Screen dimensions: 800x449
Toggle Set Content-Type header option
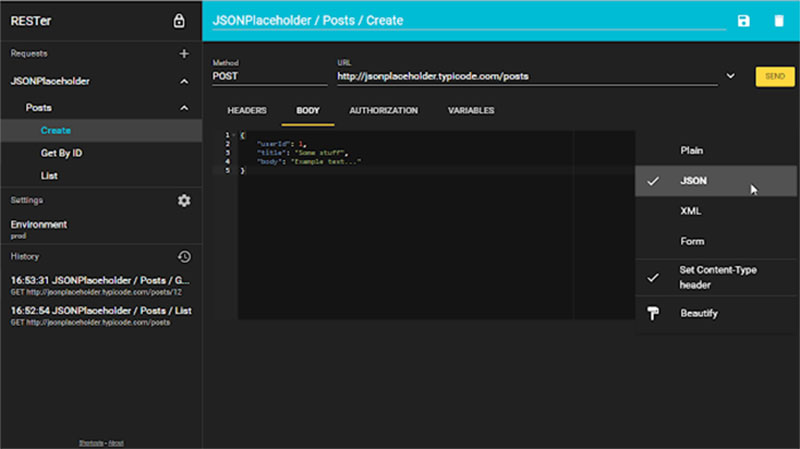pos(715,278)
